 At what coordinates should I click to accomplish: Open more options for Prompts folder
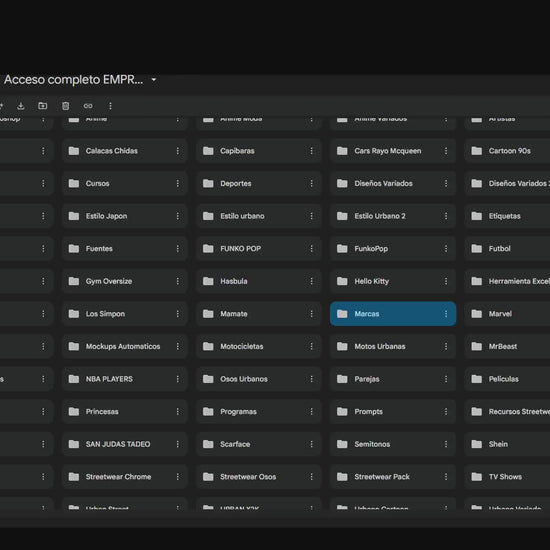446,412
